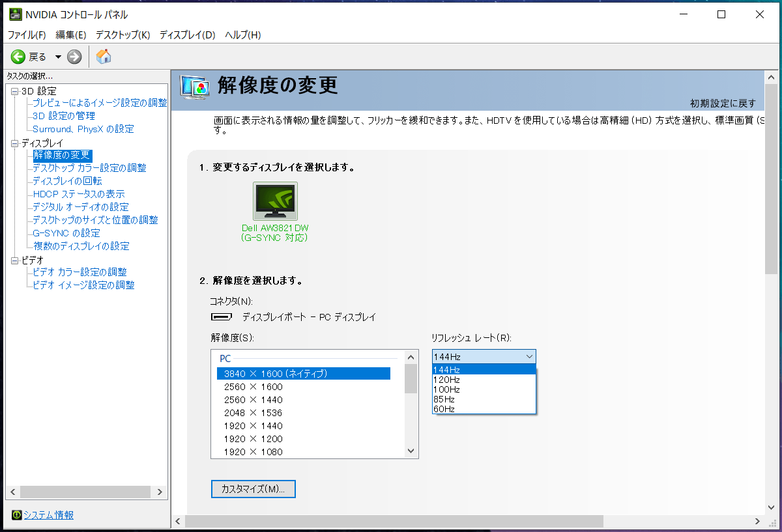
Task: Select 1920 × 1440 resolution
Action: tap(304, 426)
